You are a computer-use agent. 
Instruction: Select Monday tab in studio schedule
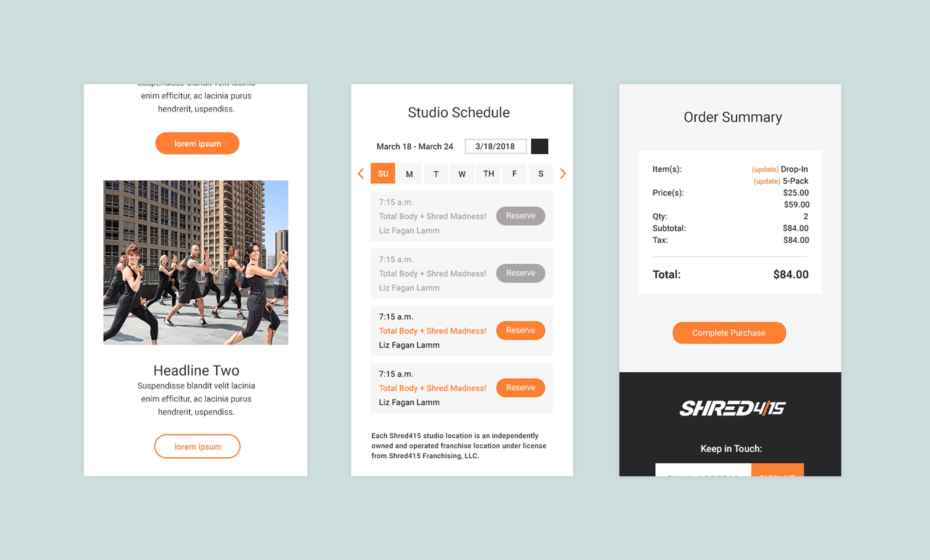(409, 173)
